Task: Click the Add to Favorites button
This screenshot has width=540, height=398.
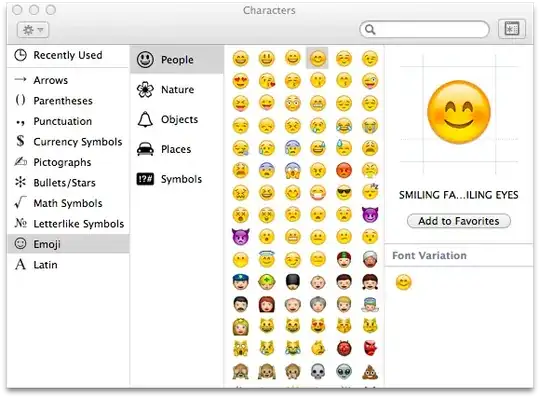Action: pyautogui.click(x=458, y=221)
